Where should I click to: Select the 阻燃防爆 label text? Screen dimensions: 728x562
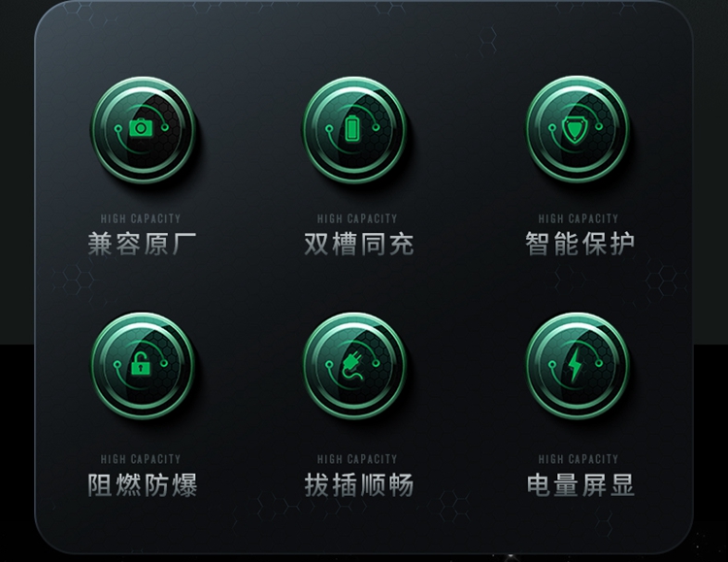[142, 485]
